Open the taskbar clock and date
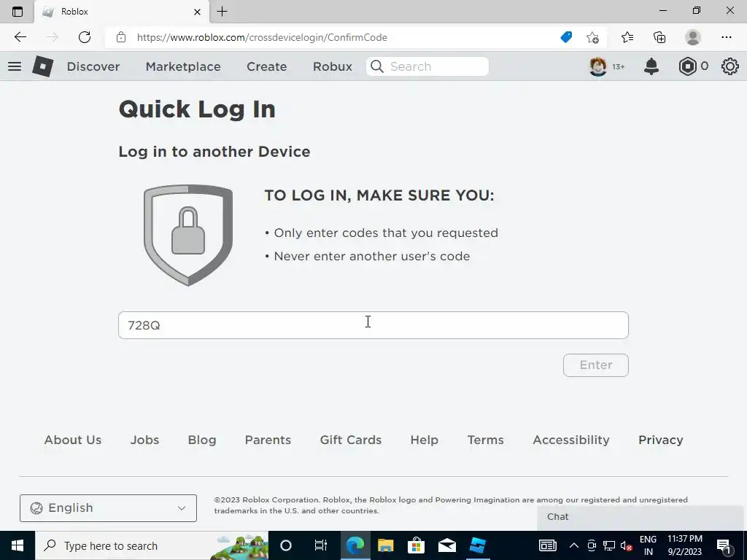This screenshot has height=560, width=747. coord(684,545)
